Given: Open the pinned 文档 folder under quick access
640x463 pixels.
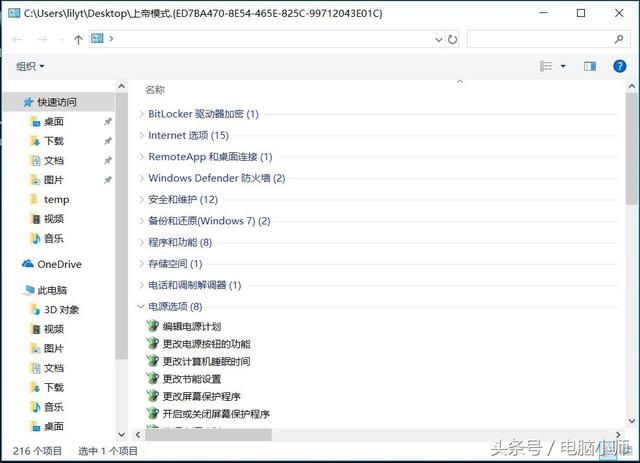Looking at the screenshot, I should click(x=53, y=160).
